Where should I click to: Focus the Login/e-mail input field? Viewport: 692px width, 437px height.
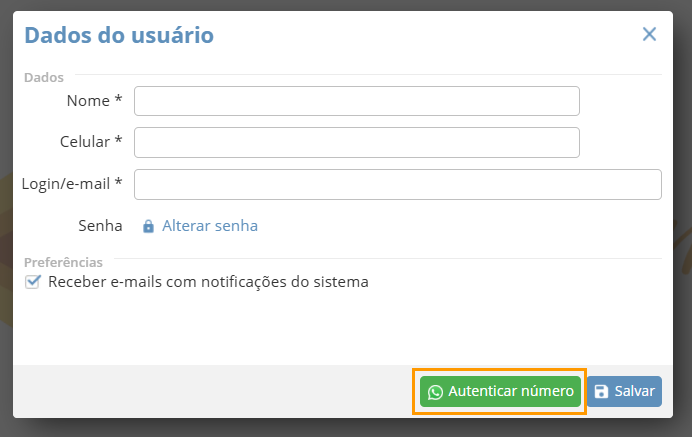pyautogui.click(x=398, y=185)
